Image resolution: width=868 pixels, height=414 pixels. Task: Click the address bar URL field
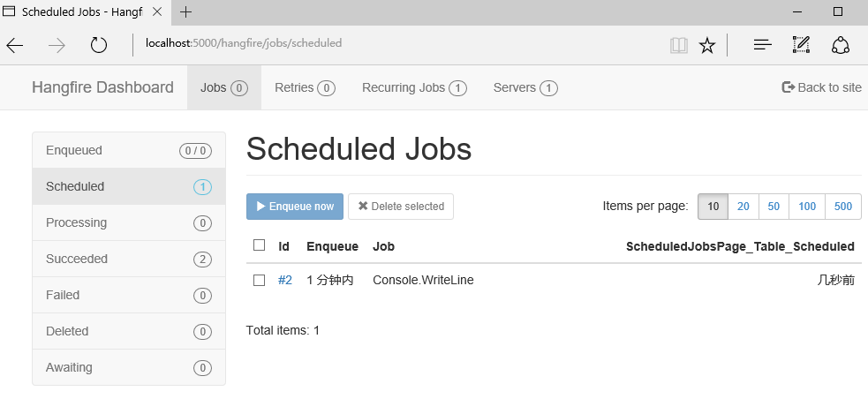244,42
